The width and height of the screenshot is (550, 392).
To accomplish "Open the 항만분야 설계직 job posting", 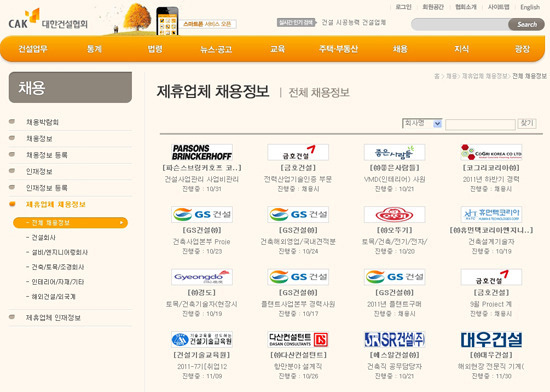I will coord(298,366).
